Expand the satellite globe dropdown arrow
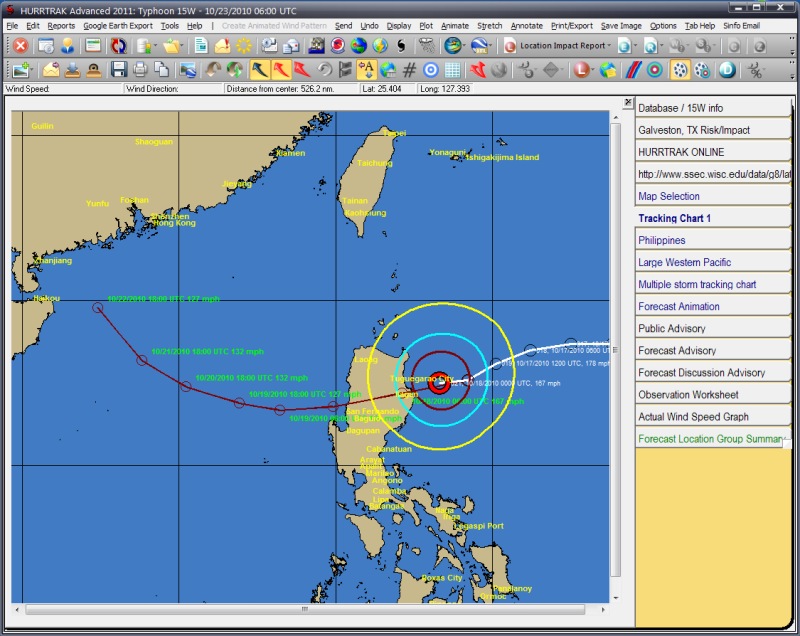Screen dimensions: 800x636 (x=464, y=46)
